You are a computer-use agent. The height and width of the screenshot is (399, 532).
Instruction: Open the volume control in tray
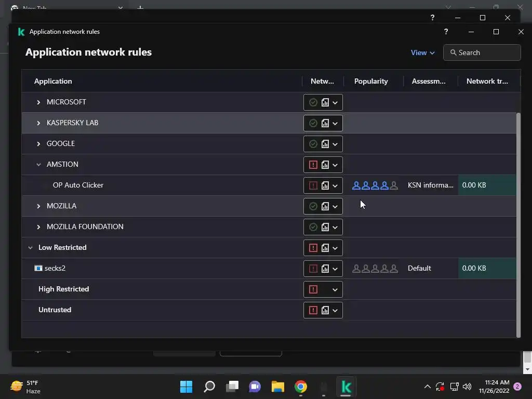467,387
